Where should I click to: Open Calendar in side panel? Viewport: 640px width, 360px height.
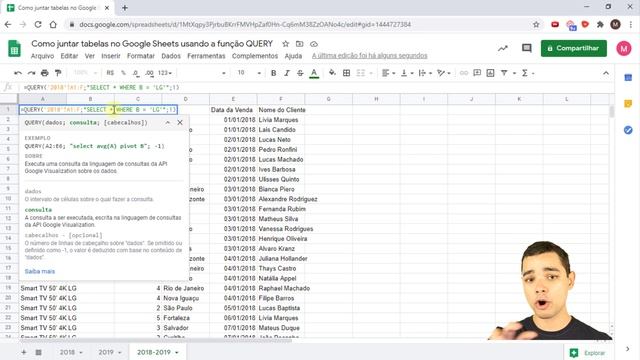[x=628, y=78]
